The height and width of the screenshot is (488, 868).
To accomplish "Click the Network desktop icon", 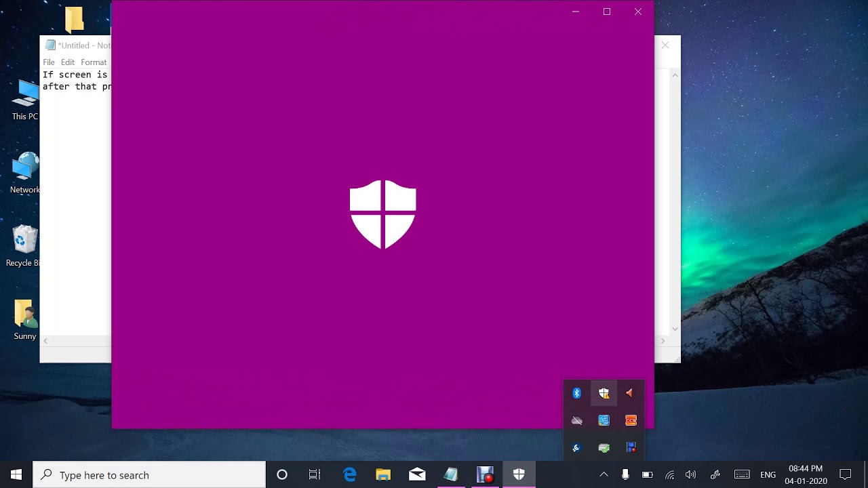I will coord(25,174).
